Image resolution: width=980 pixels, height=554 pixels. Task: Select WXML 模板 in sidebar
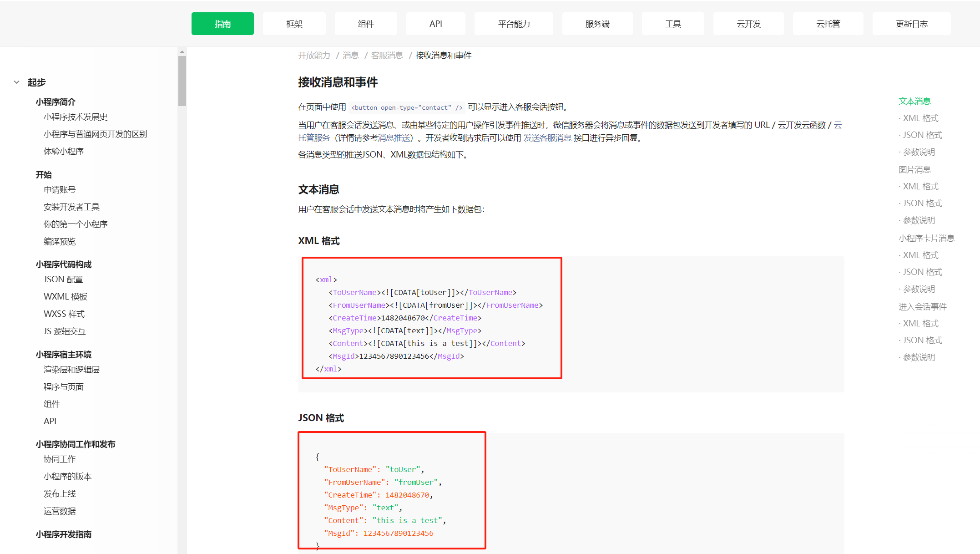point(66,297)
